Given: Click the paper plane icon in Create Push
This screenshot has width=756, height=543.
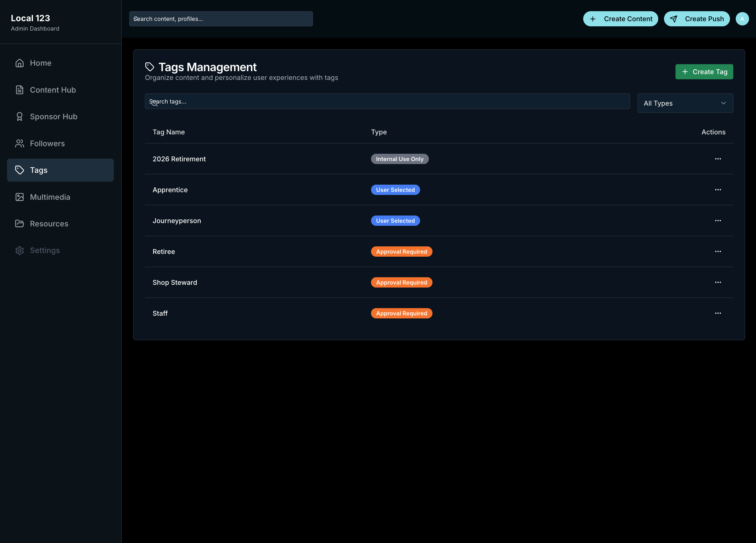Looking at the screenshot, I should click(x=674, y=19).
